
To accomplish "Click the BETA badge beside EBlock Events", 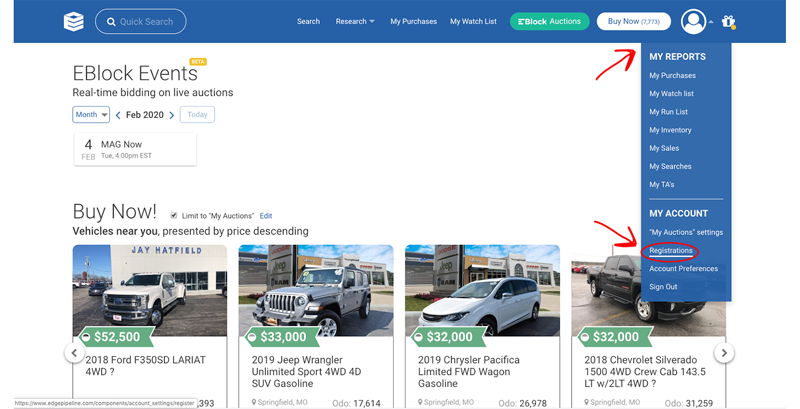I will [x=197, y=62].
